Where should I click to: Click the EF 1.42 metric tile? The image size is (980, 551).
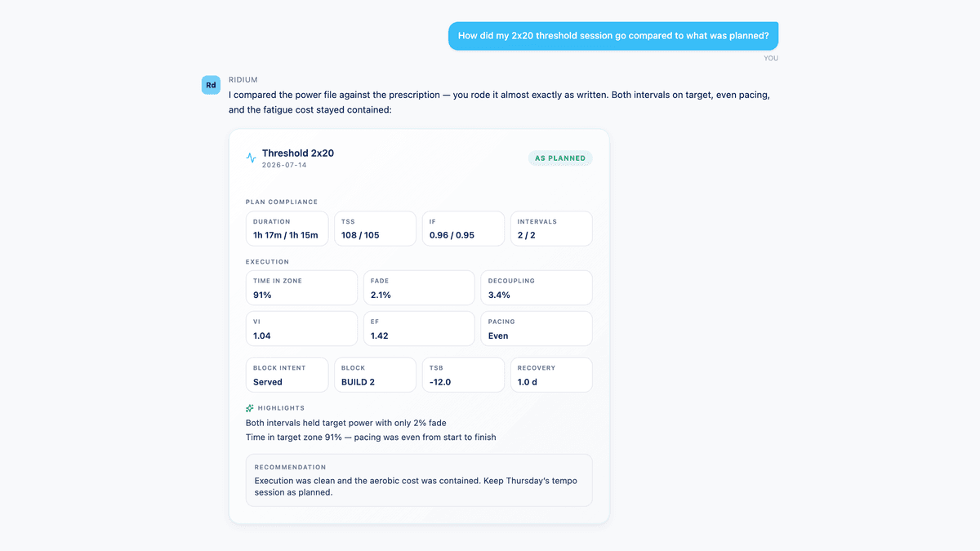[x=419, y=329]
